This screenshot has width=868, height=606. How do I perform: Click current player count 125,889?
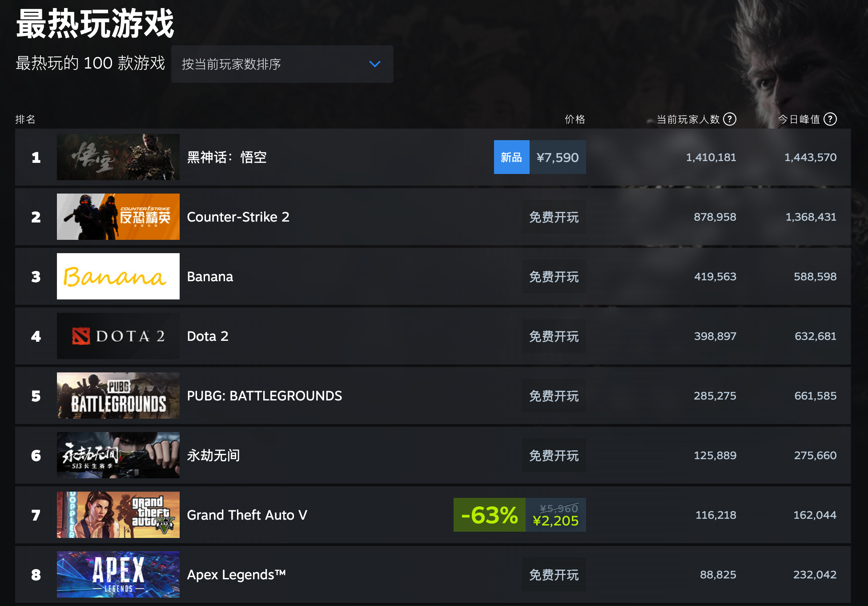click(715, 455)
